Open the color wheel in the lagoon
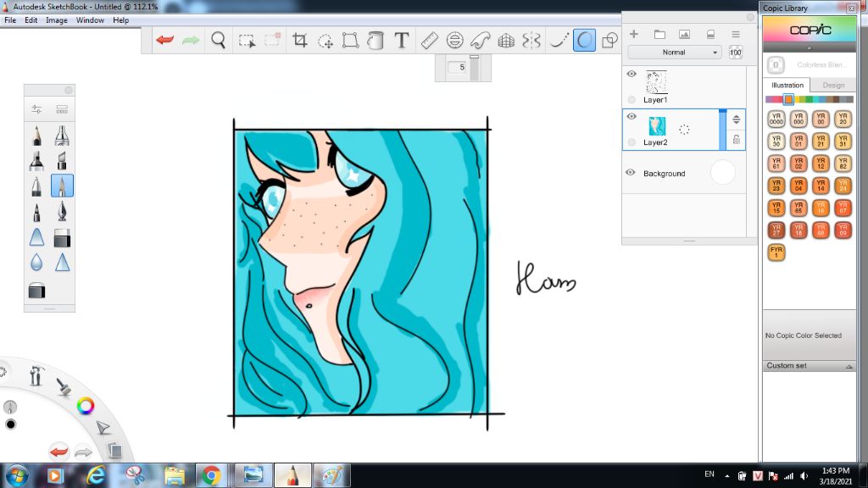Viewport: 868px width, 488px height. [86, 406]
